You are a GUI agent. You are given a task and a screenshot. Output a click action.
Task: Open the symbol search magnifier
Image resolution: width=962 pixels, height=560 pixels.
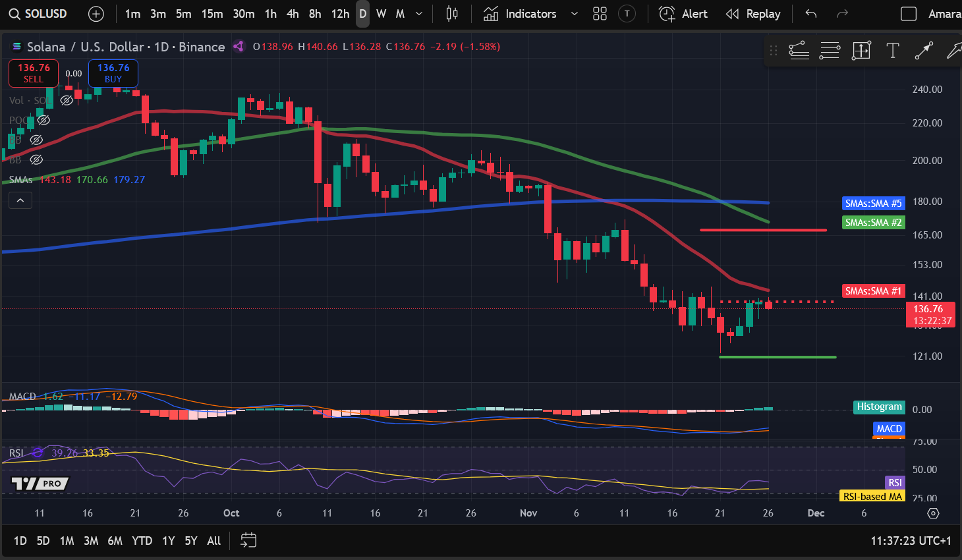tap(14, 13)
